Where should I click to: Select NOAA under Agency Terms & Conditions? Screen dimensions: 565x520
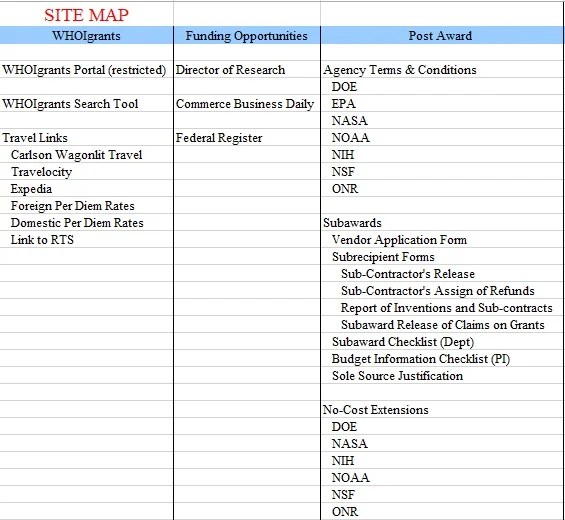coord(351,138)
